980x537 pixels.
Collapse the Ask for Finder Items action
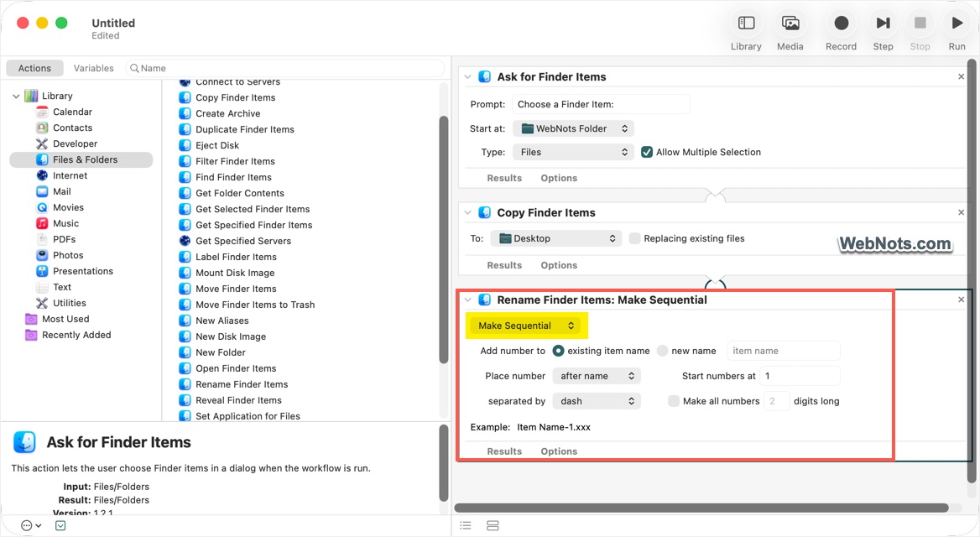coord(467,76)
